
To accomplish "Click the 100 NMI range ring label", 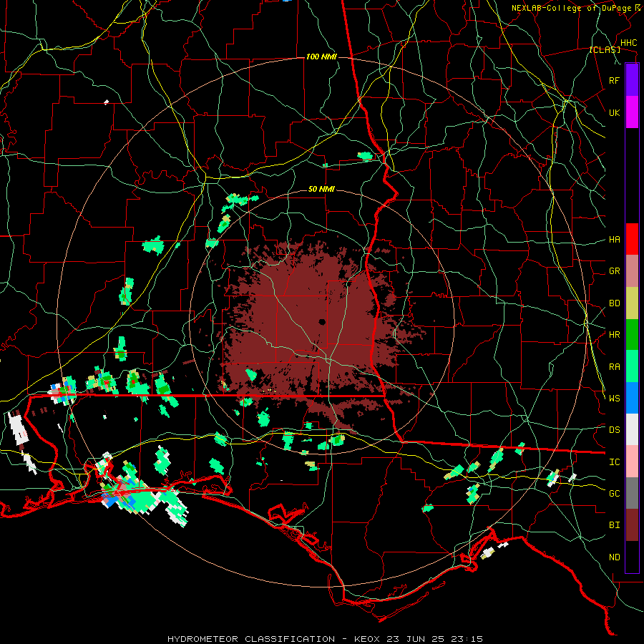I will [321, 57].
